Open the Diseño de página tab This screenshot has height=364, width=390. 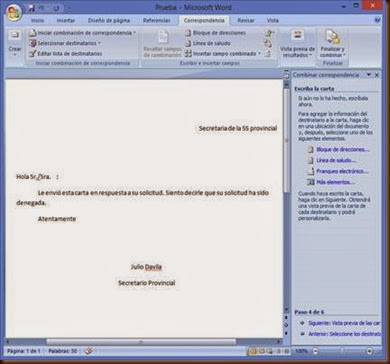tap(109, 20)
